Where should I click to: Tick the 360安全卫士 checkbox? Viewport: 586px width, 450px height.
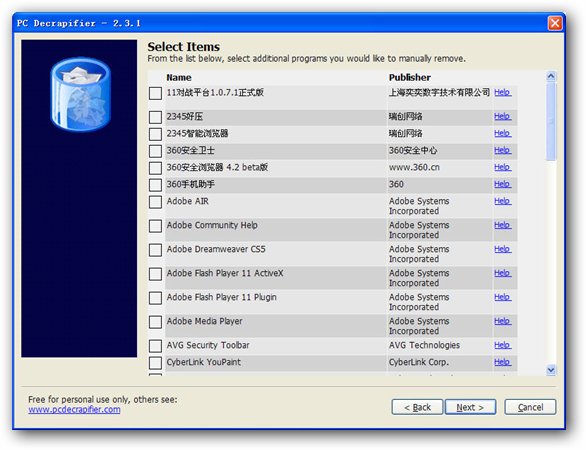point(155,151)
